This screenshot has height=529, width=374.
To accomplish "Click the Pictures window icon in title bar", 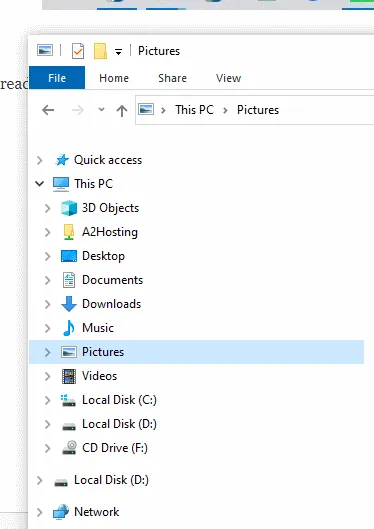I will coord(45,50).
